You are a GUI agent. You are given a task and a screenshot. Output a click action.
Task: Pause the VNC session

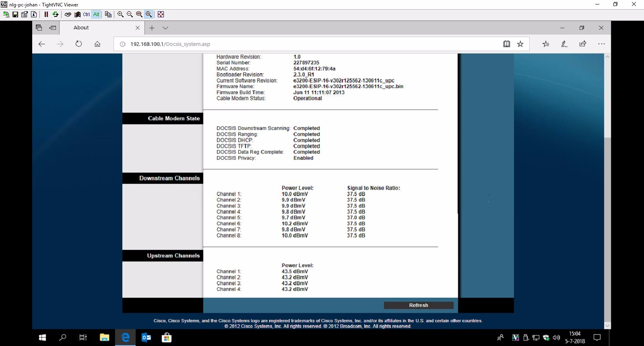[x=46, y=14]
